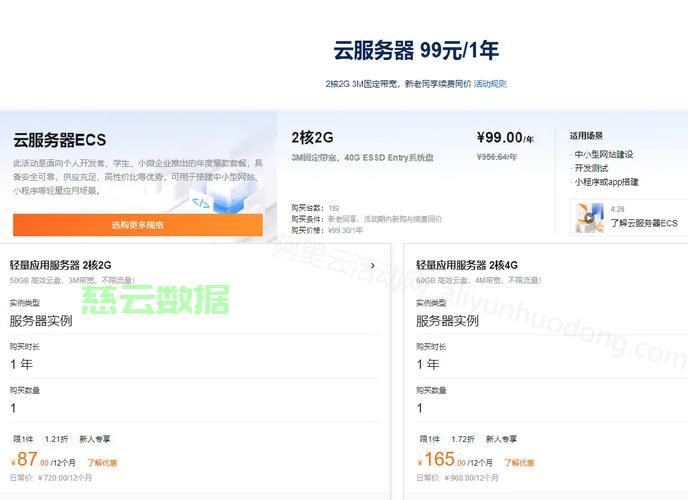Click the 开发测试 item

(x=591, y=168)
